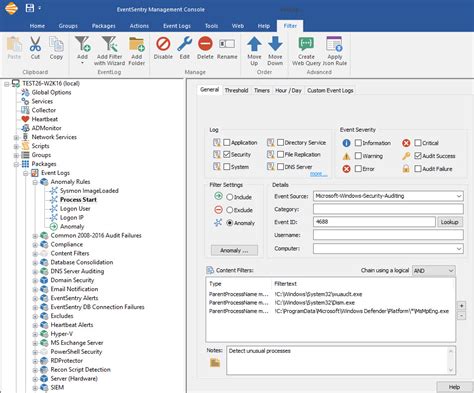Check the System log checkbox
Image resolution: width=474 pixels, height=393 pixels.
pyautogui.click(x=227, y=167)
